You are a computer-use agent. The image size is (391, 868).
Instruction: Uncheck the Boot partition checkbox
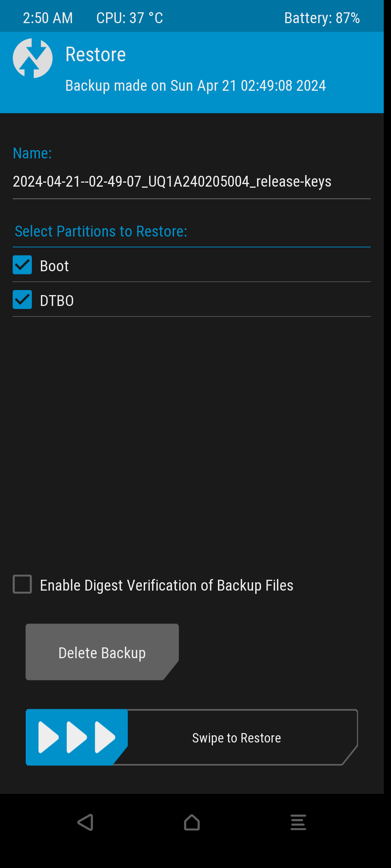(22, 265)
